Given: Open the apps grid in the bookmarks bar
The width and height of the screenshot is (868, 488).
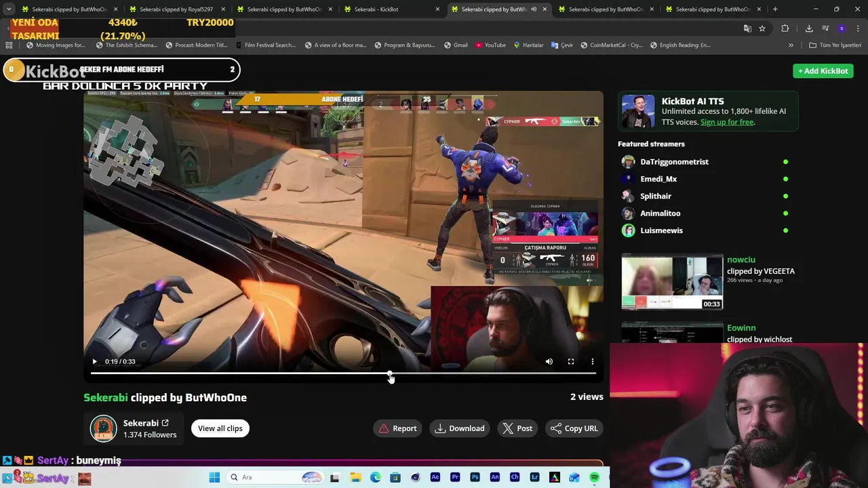Looking at the screenshot, I should pyautogui.click(x=9, y=45).
